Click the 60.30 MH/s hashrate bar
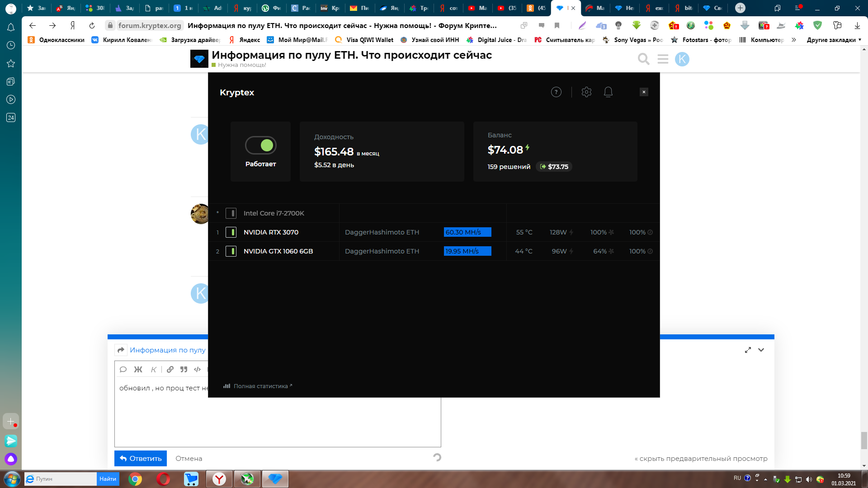Viewport: 868px width, 488px height. click(467, 232)
